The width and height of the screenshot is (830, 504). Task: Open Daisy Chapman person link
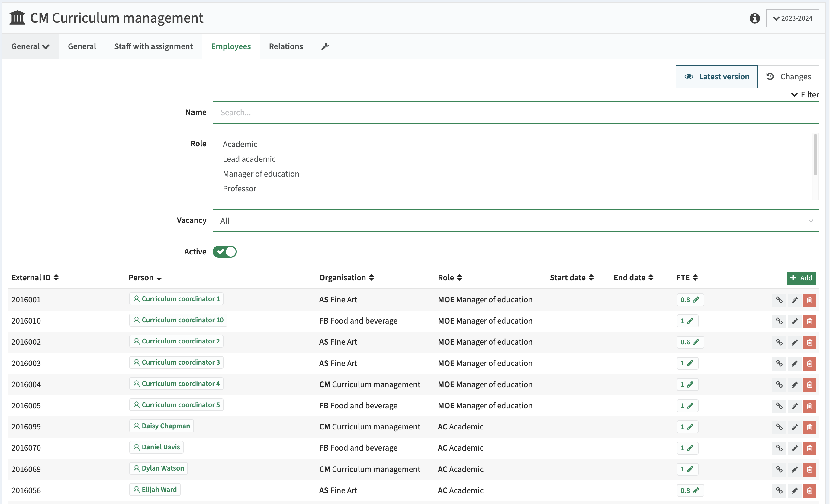161,426
